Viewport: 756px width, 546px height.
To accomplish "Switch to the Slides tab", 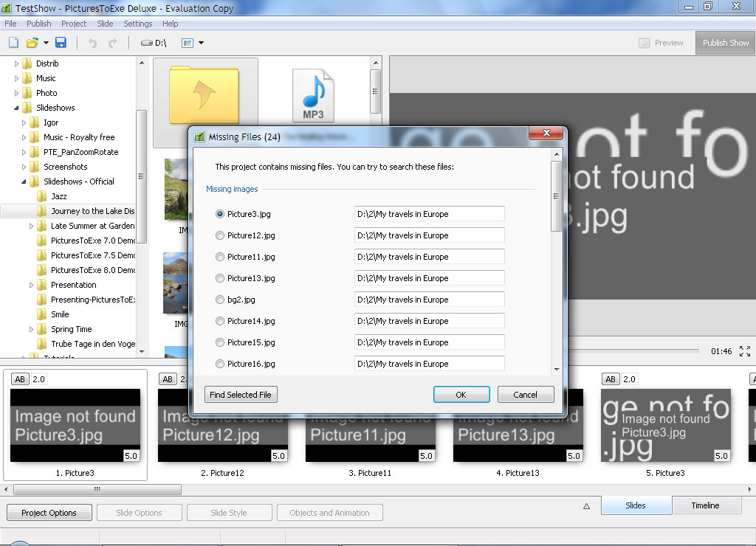I will click(636, 505).
